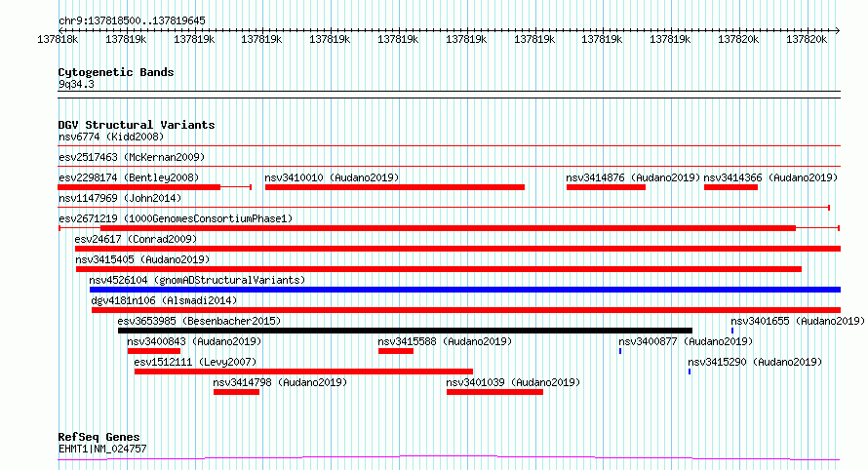Viewport: 868px width, 470px height.
Task: Click nsv3400843 (Audano2019) label
Action: click(x=194, y=341)
